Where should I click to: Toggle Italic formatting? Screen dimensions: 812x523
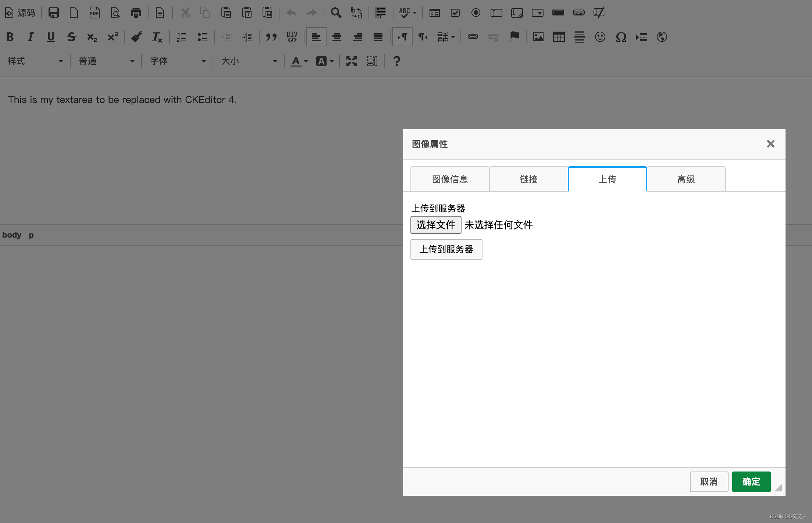coord(31,37)
